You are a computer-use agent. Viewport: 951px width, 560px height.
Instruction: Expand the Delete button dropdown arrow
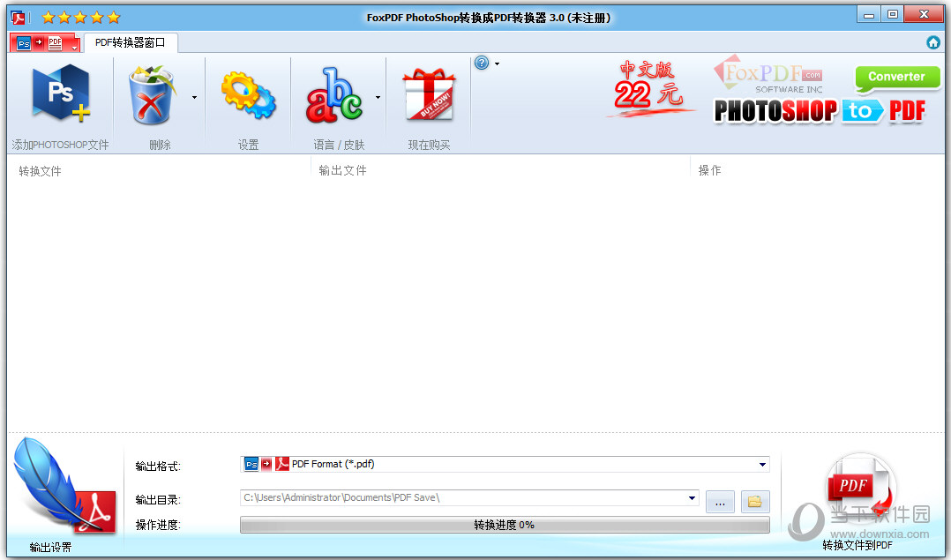pos(195,97)
